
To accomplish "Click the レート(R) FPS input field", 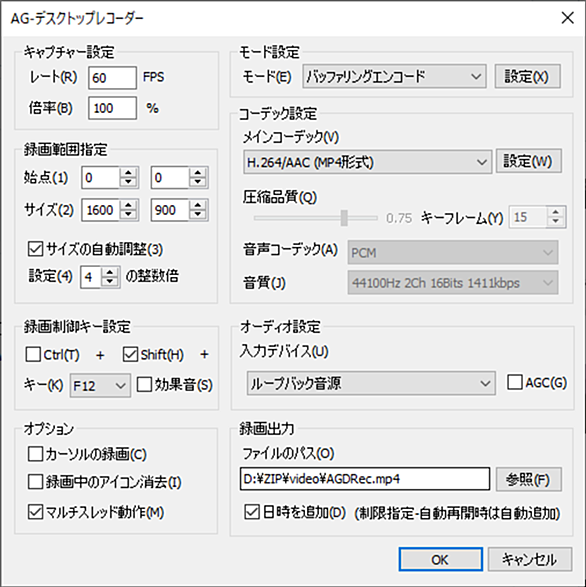I will click(x=112, y=78).
